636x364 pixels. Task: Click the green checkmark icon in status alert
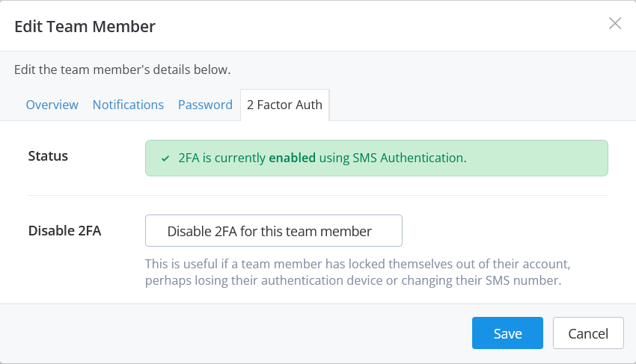point(165,158)
